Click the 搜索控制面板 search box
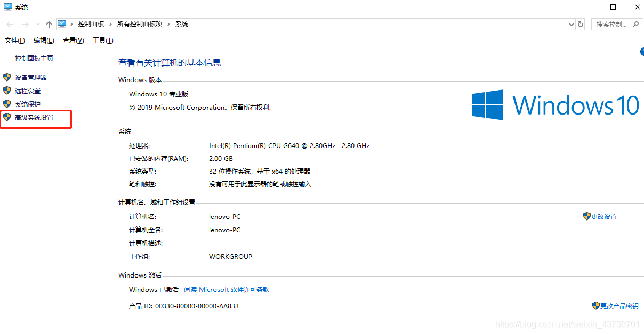The height and width of the screenshot is (334, 644). [616, 25]
